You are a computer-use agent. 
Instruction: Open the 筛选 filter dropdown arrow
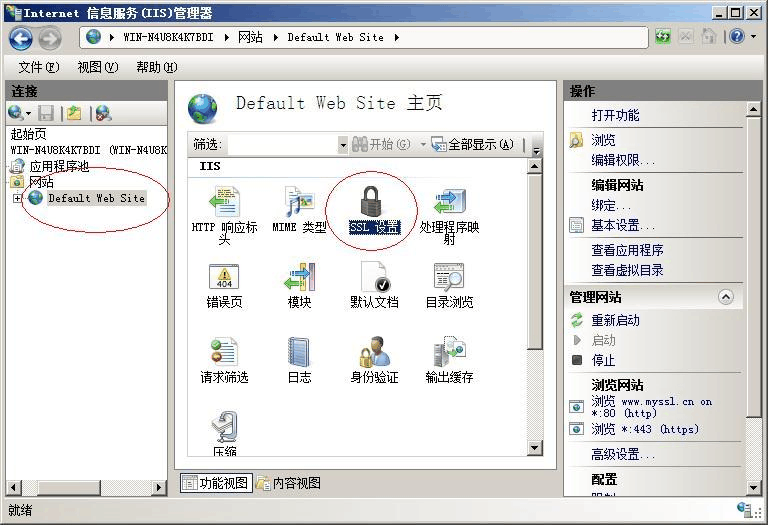coord(343,144)
